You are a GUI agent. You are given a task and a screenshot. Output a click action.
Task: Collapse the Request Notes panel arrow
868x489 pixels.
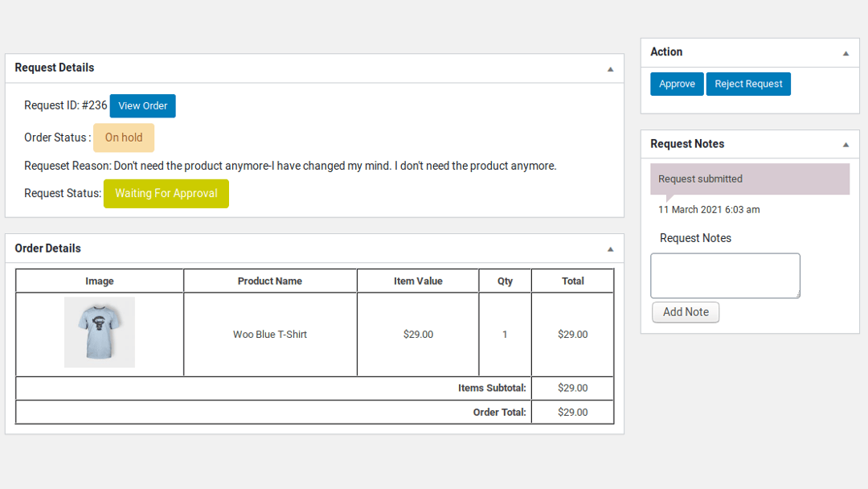pyautogui.click(x=845, y=145)
